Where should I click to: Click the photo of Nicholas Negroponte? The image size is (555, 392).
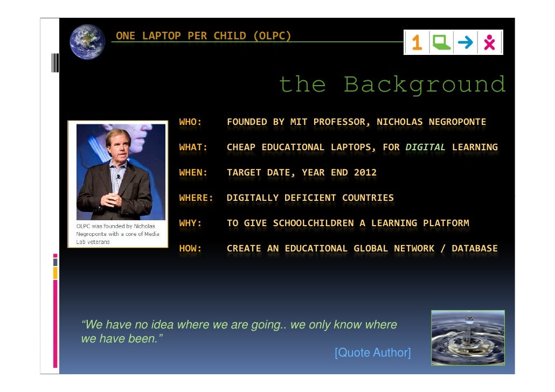click(x=121, y=172)
